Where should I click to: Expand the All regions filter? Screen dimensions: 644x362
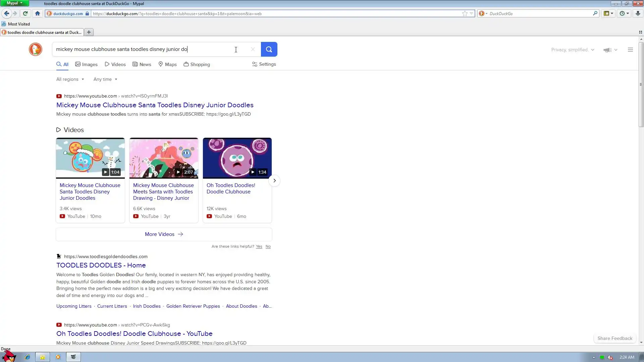tap(70, 79)
